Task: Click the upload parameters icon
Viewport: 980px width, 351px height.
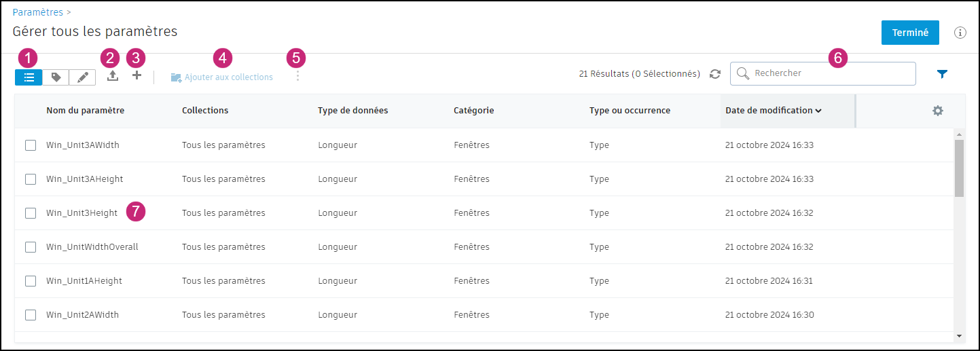Action: click(x=113, y=76)
